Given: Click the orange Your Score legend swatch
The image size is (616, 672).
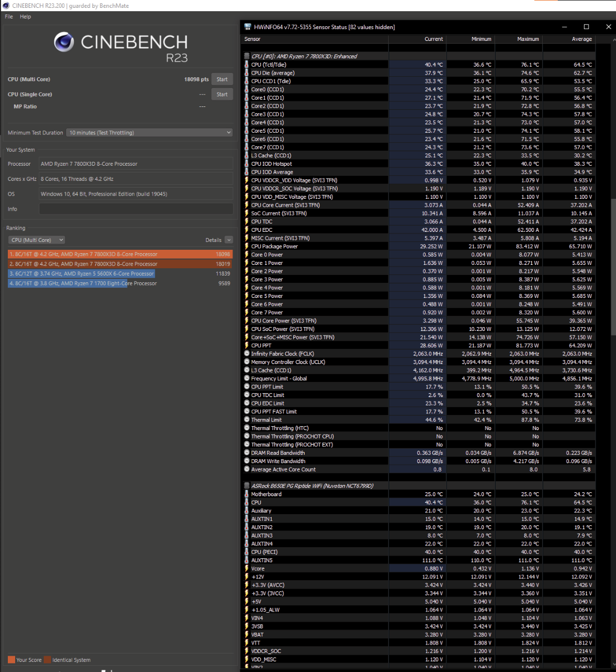Looking at the screenshot, I should pyautogui.click(x=11, y=660).
